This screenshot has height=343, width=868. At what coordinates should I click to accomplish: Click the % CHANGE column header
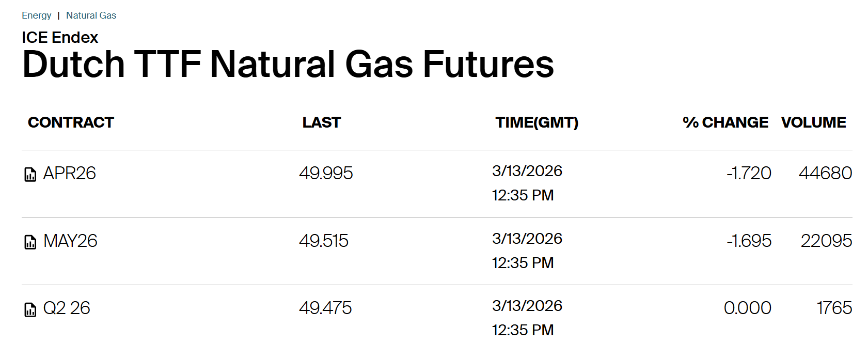click(725, 122)
